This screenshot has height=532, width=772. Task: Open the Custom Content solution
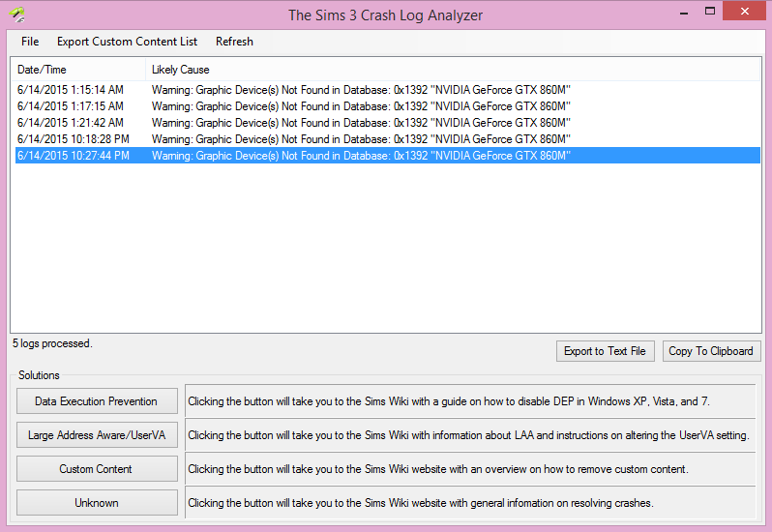pos(97,469)
